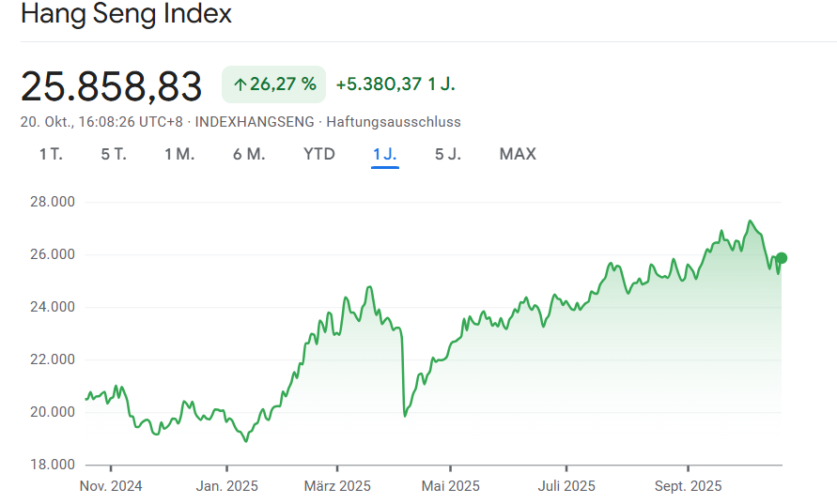This screenshot has height=504, width=837.
Task: Click the Nov. 2024 axis label
Action: pos(111,486)
